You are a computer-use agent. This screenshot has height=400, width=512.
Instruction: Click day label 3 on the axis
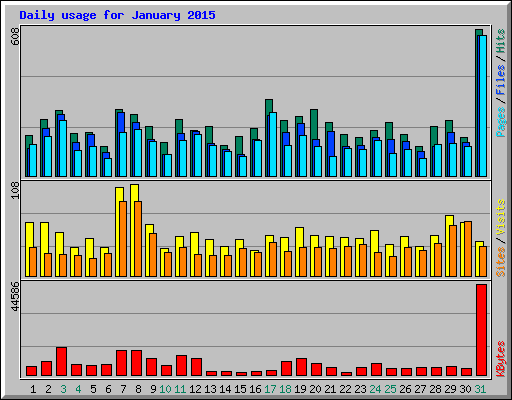63,389
